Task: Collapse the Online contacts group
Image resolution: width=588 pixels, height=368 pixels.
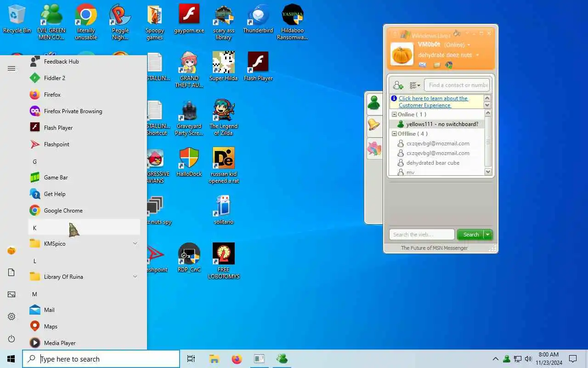Action: 394,115
